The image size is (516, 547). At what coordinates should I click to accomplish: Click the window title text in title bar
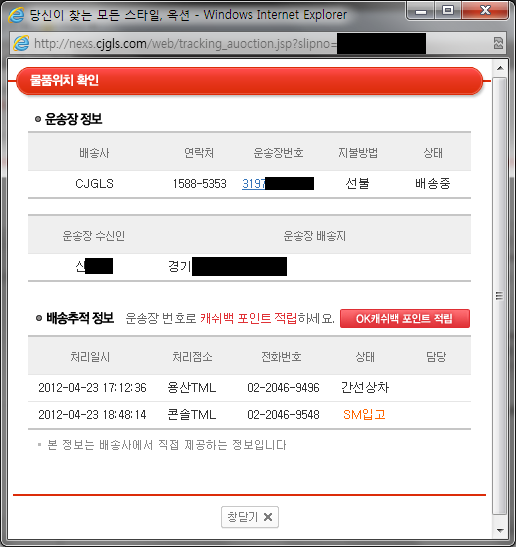click(188, 15)
